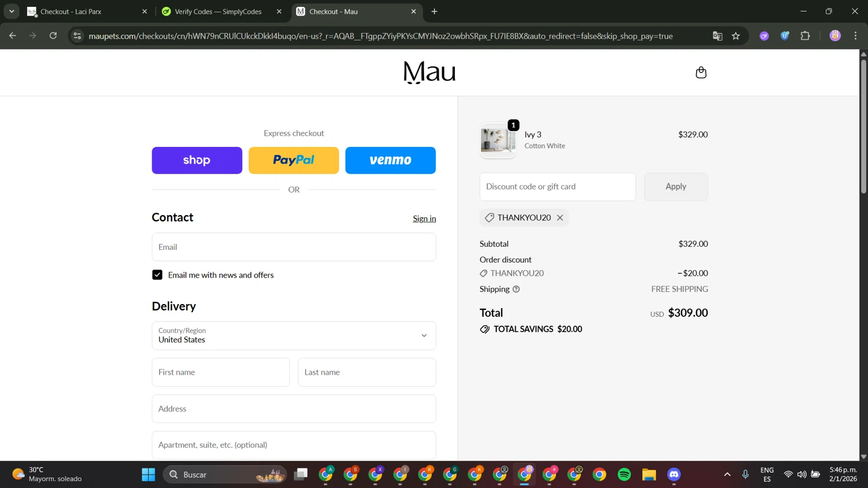
Task: Open File Explorer from the taskbar
Action: click(649, 475)
